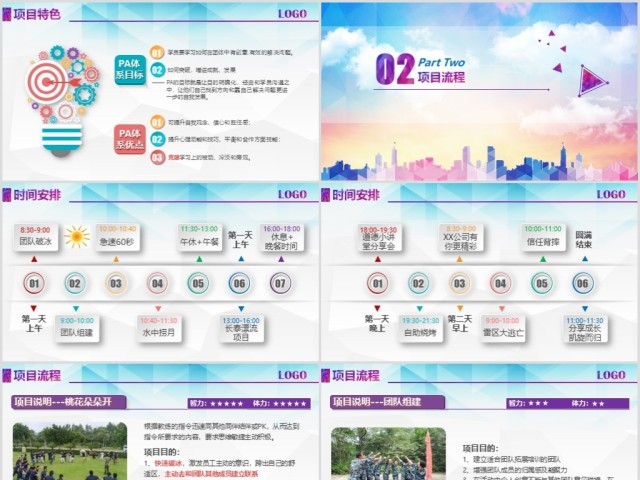
Task: Click the 项目特色 slide heading
Action: (x=37, y=14)
